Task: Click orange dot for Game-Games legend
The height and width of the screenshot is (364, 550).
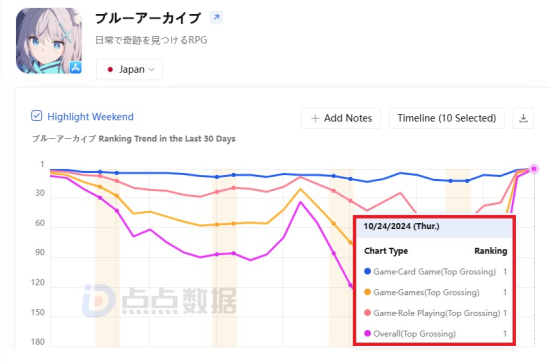Action: click(x=368, y=292)
